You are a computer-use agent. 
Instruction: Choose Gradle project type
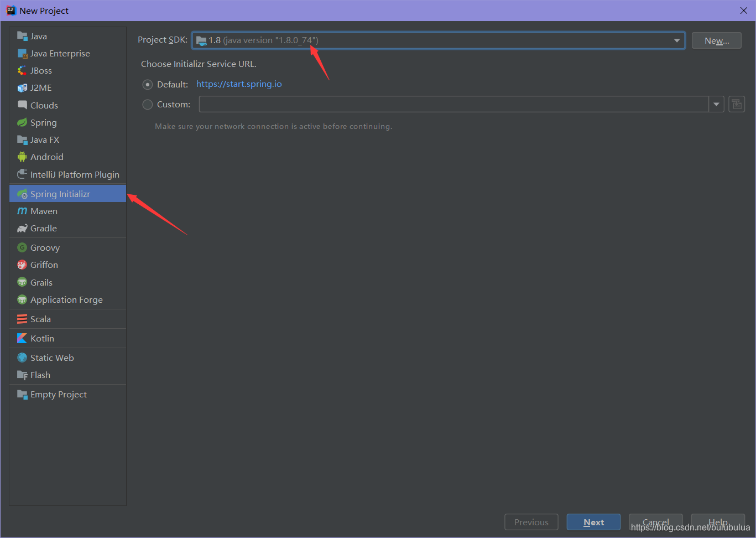67,228
